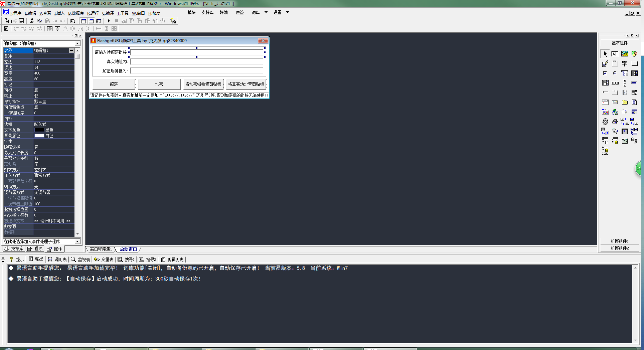This screenshot has height=350, width=644.
Task: Toggle the second layout panel toolbar button
Action: tap(91, 21)
